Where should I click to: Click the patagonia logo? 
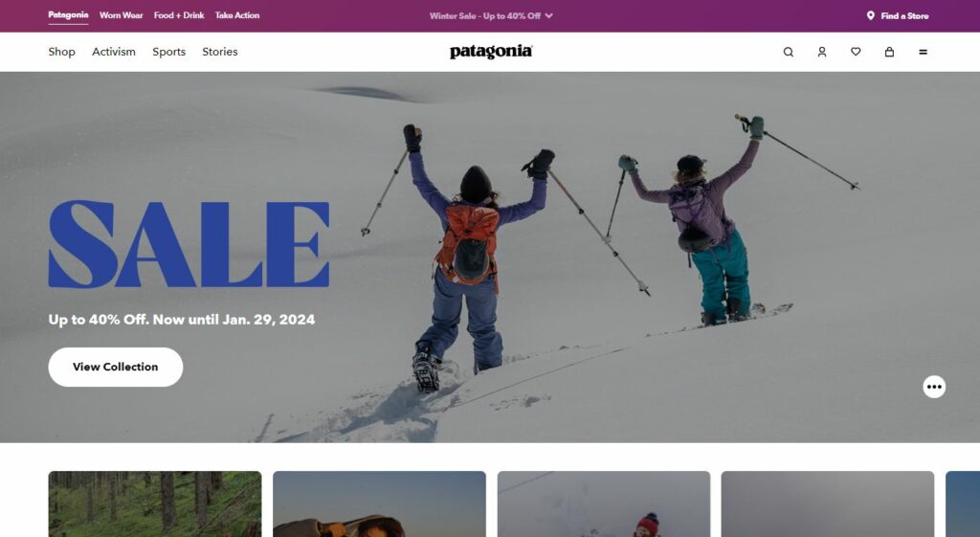[x=491, y=52]
